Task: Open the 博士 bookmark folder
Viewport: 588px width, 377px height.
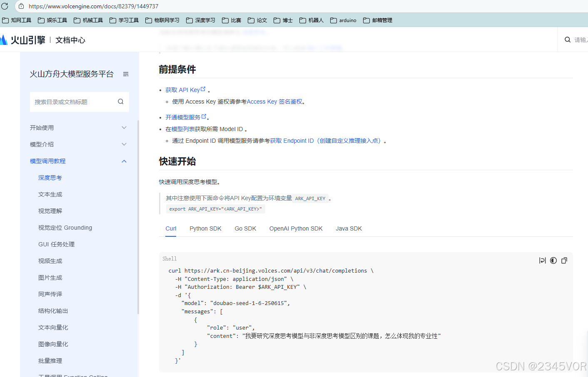Action: point(283,20)
